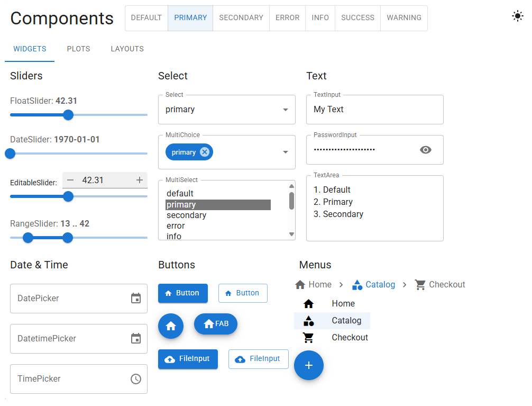Select the WARNING theme option

[403, 17]
